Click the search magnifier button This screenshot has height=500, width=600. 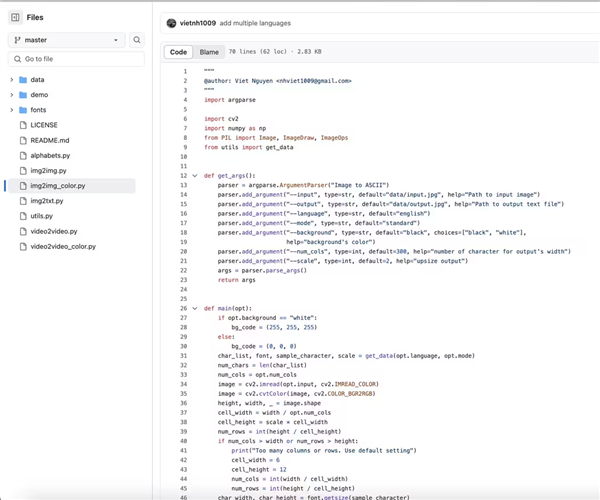coord(137,40)
